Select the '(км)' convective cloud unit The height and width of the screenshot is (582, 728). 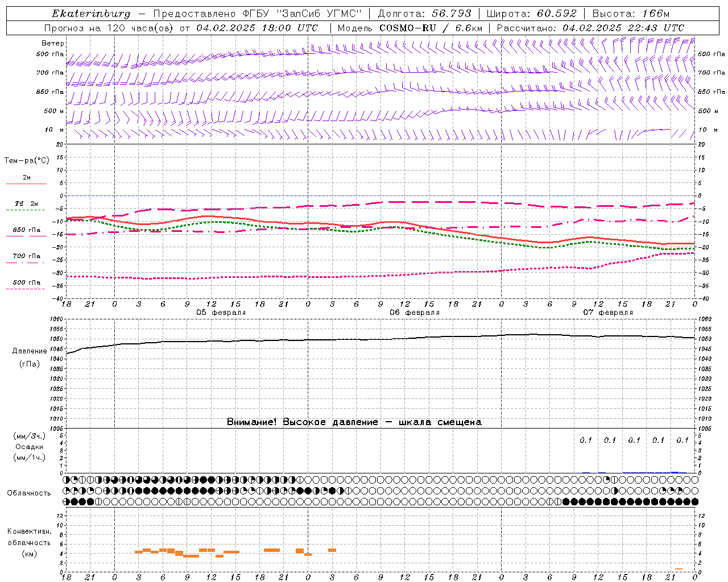(x=30, y=554)
